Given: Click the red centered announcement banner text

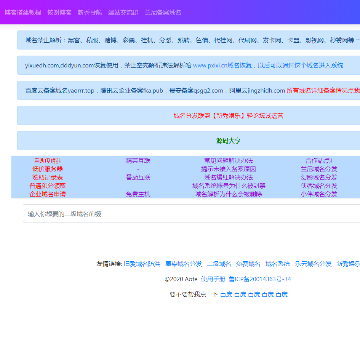Looking at the screenshot, I should pos(229,116).
